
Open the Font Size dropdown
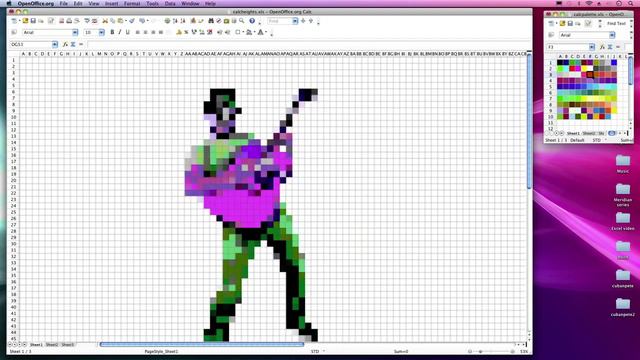coord(102,32)
